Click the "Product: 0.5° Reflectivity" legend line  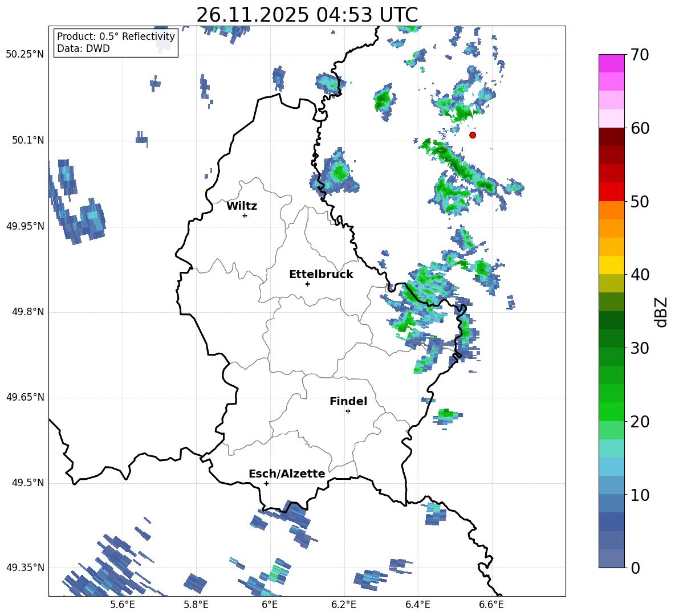116,36
